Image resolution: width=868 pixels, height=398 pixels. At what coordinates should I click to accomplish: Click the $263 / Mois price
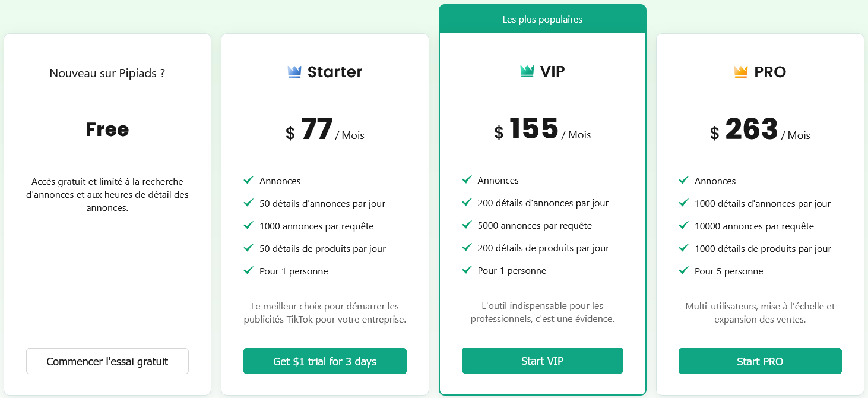(x=759, y=131)
